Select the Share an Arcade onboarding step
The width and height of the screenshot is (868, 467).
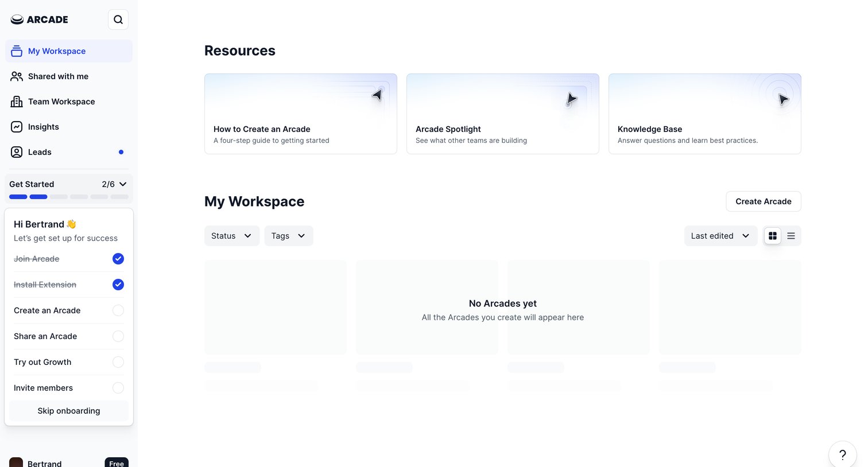pyautogui.click(x=69, y=336)
